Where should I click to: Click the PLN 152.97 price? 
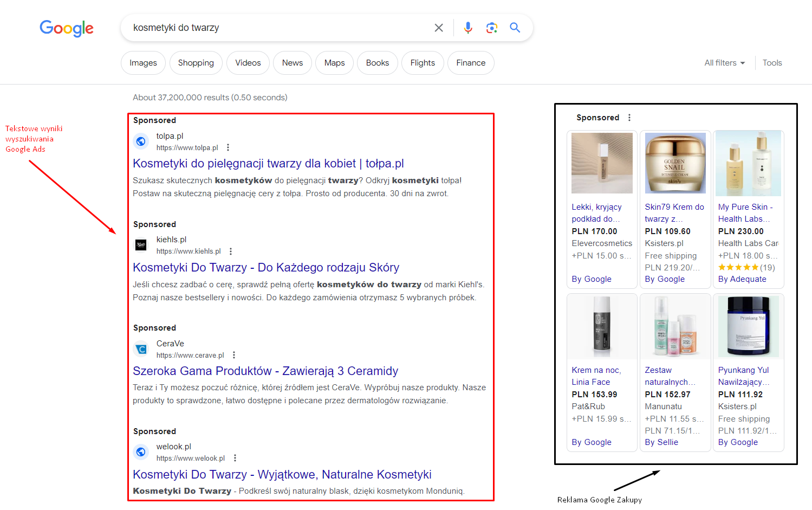[x=667, y=395]
